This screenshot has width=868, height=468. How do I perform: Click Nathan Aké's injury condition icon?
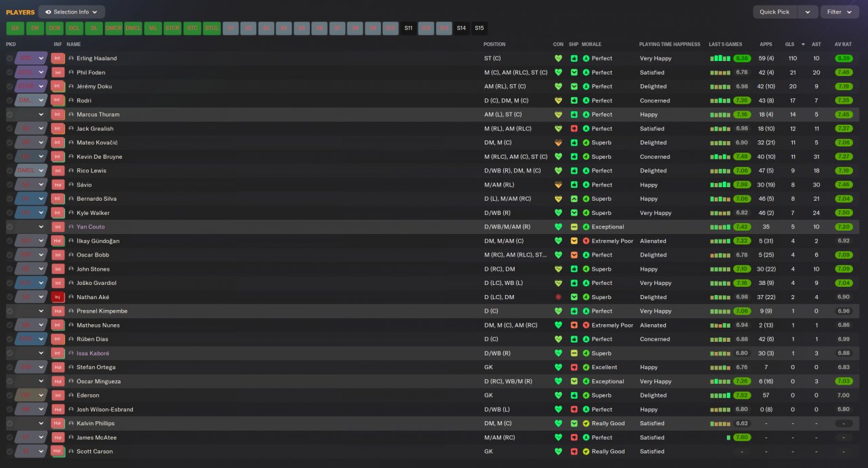click(x=559, y=297)
